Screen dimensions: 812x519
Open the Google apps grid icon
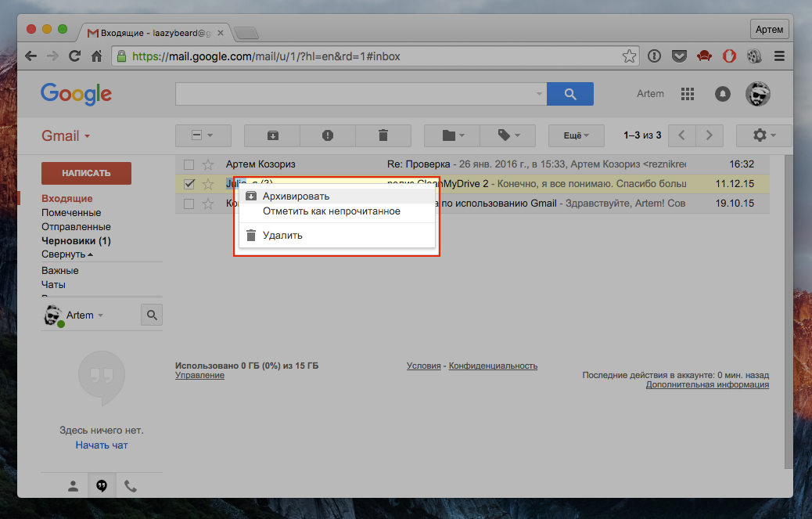click(688, 94)
